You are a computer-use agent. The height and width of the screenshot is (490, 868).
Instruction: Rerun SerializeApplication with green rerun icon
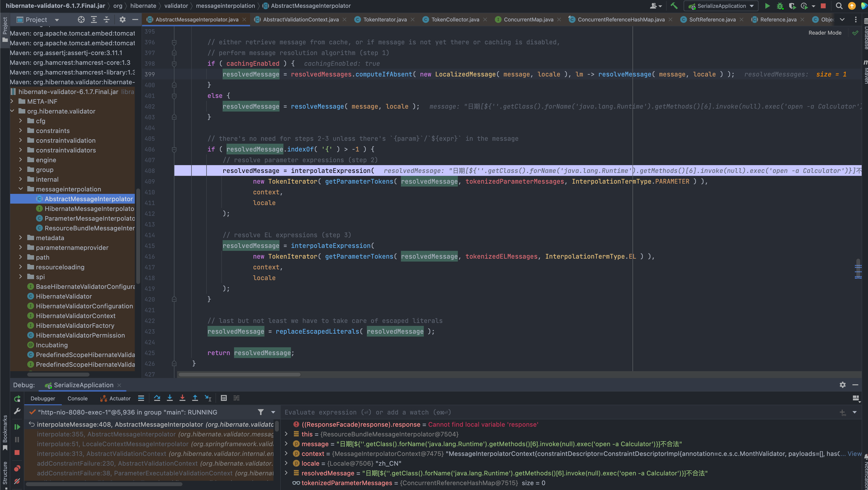click(x=17, y=399)
